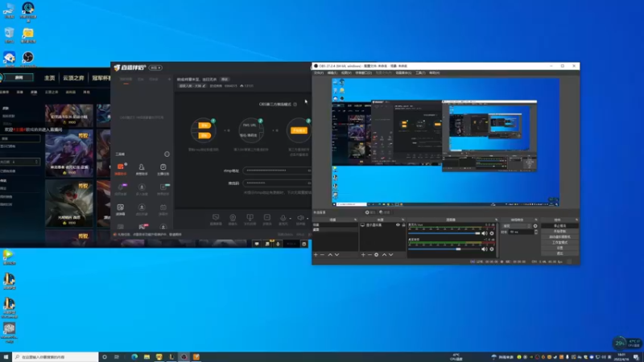This screenshot has width=644, height=362.
Task: Click camera icon in 直播伴侣 bottom bar
Action: 233,219
